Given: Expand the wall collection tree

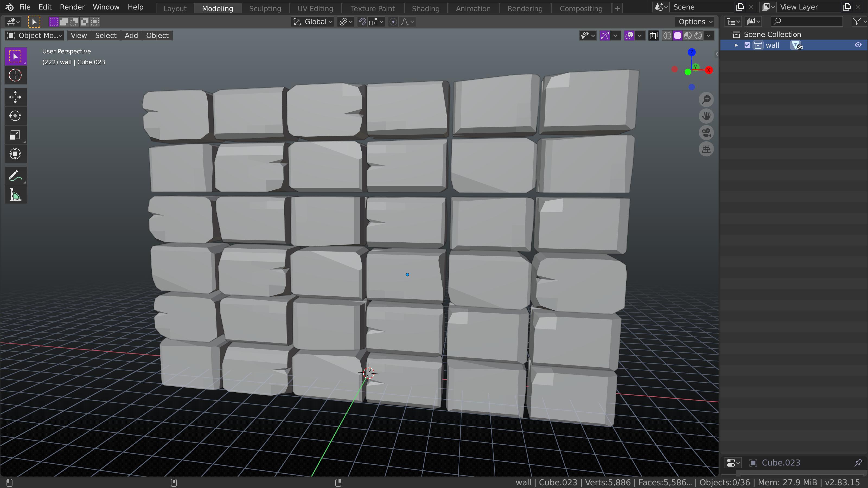Looking at the screenshot, I should pos(736,45).
